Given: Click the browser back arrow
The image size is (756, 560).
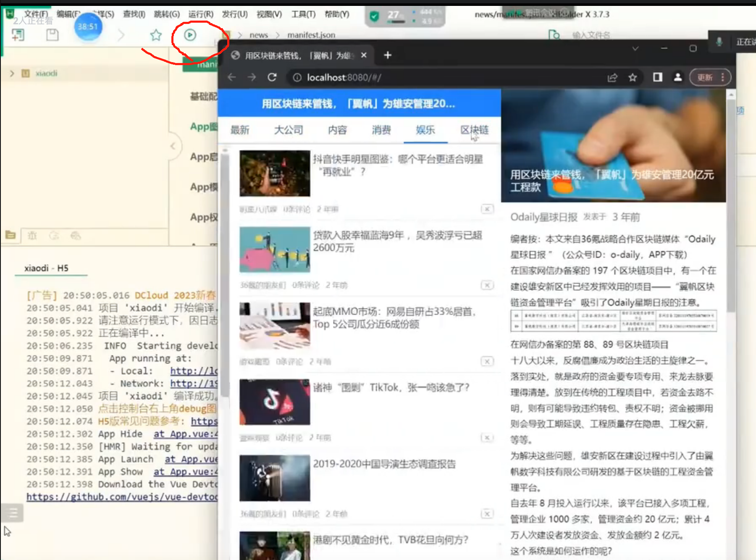Looking at the screenshot, I should 231,77.
